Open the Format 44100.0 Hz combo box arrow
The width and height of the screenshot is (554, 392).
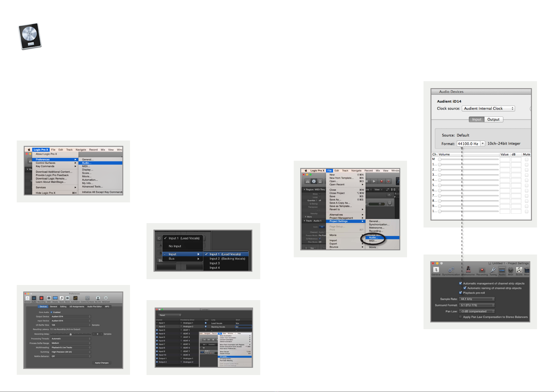point(483,144)
